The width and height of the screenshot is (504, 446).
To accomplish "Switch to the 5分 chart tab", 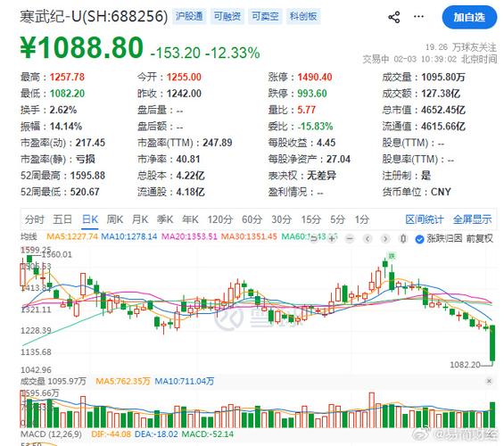I will (337, 219).
